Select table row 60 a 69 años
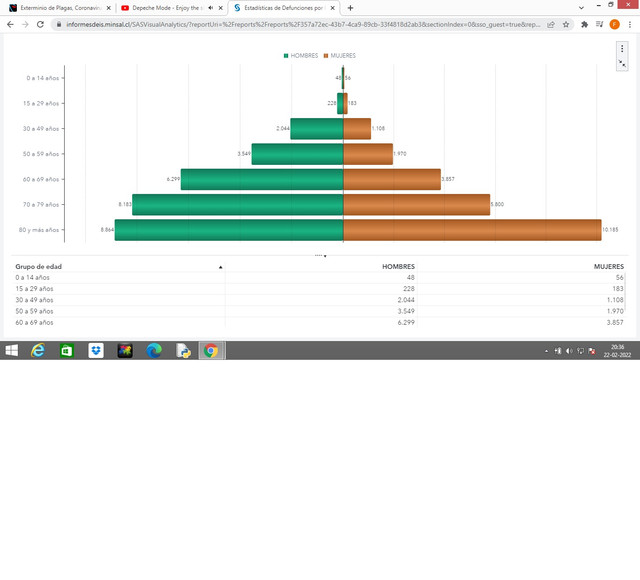This screenshot has height=580, width=640. [x=320, y=322]
